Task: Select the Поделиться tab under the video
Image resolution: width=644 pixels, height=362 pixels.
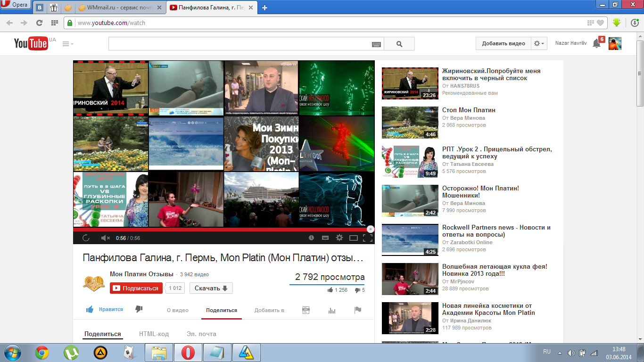Action: [x=222, y=310]
